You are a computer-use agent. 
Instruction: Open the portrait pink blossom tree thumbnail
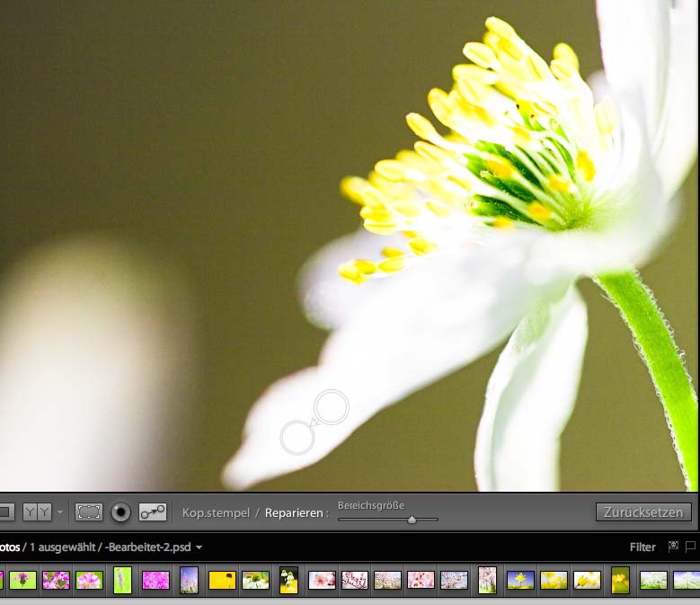487,581
